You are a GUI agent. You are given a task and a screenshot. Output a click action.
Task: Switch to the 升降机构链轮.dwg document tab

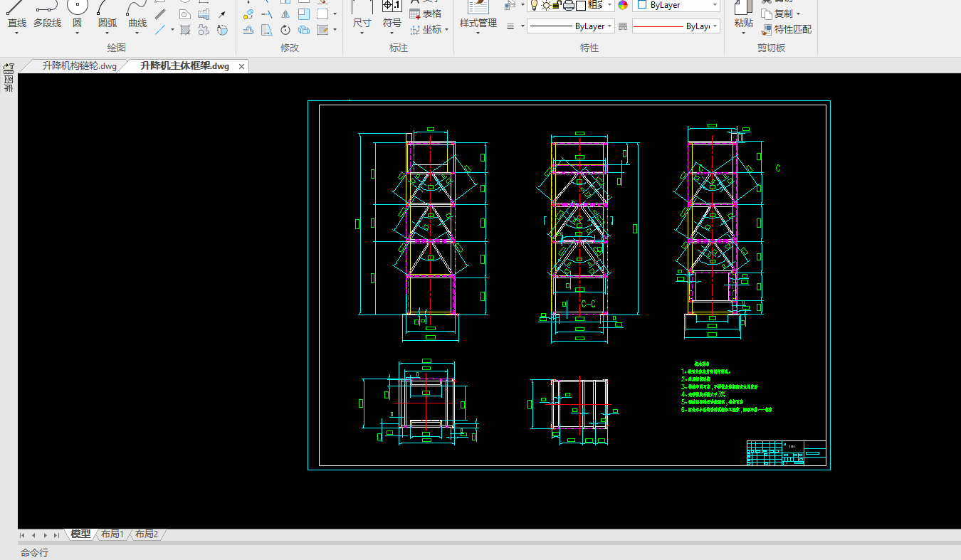(x=78, y=66)
